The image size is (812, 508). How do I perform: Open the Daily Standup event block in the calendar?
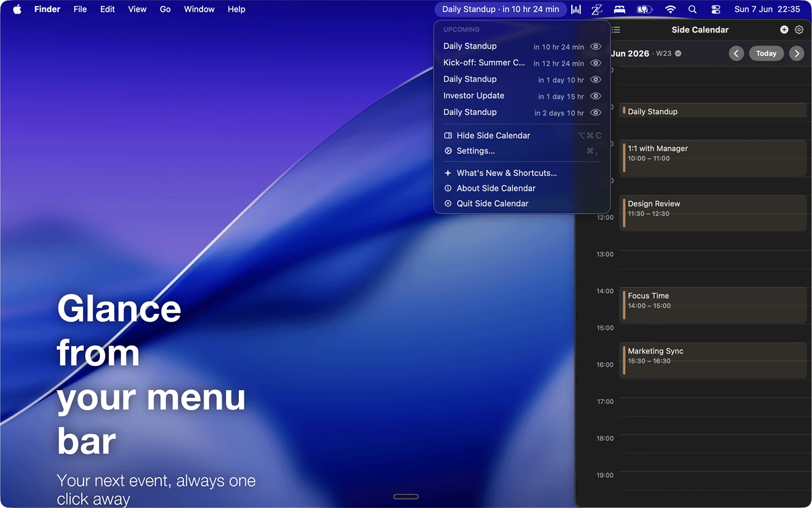tap(713, 111)
